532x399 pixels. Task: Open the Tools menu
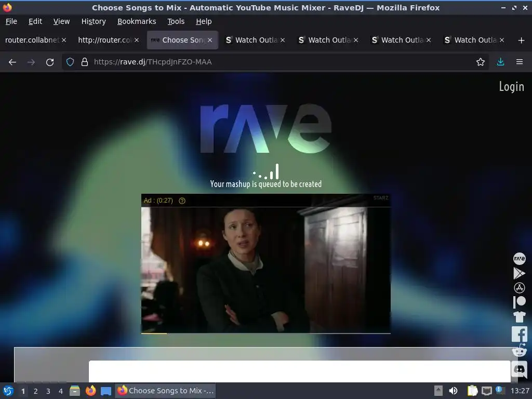tap(176, 21)
